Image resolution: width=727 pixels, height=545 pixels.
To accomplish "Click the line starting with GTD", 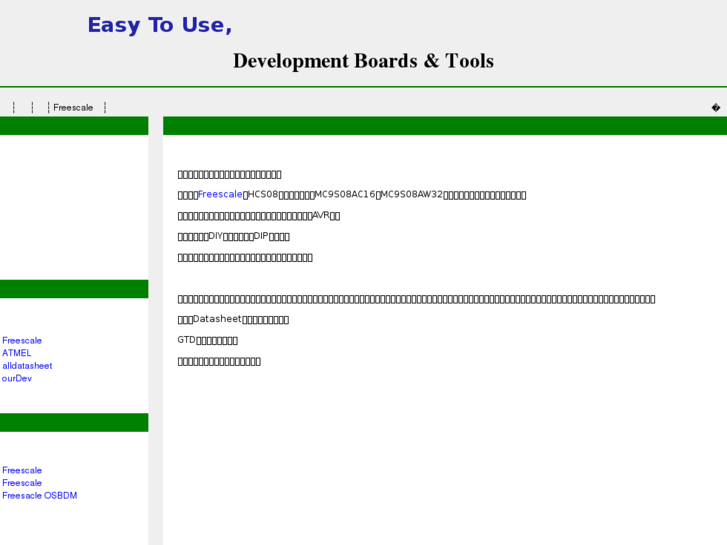I will pyautogui.click(x=208, y=340).
